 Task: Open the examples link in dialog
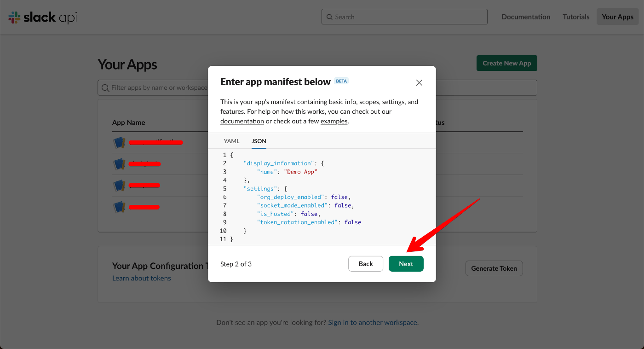(334, 121)
